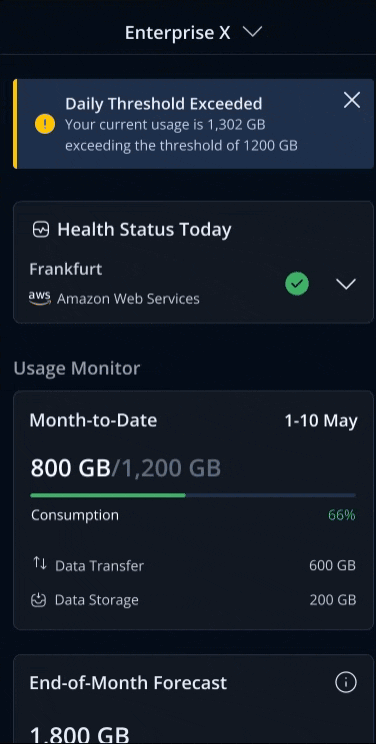The image size is (376, 744).
Task: Click the Data Transfer 600 GB row
Action: tap(194, 565)
